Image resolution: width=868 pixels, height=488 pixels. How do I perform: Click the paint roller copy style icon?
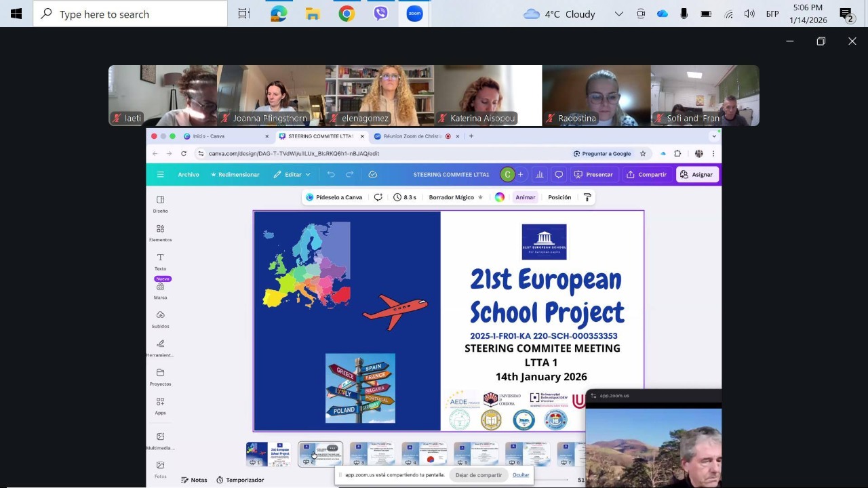click(x=587, y=197)
